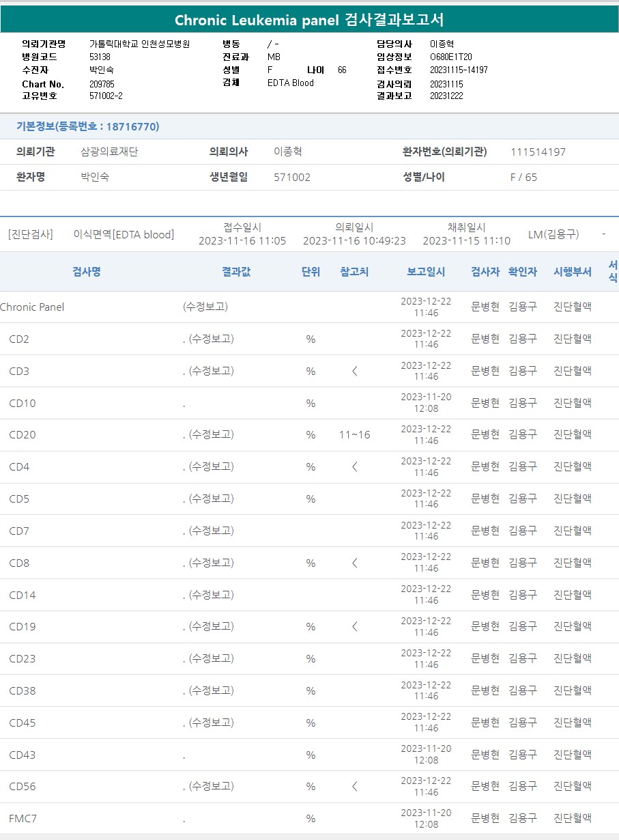Viewport: 619px width, 840px height.
Task: Select the CD10 test name
Action: [x=23, y=403]
